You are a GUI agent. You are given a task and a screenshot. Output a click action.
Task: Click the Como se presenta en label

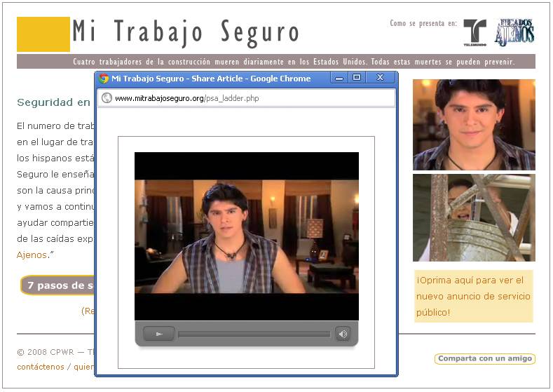click(423, 23)
